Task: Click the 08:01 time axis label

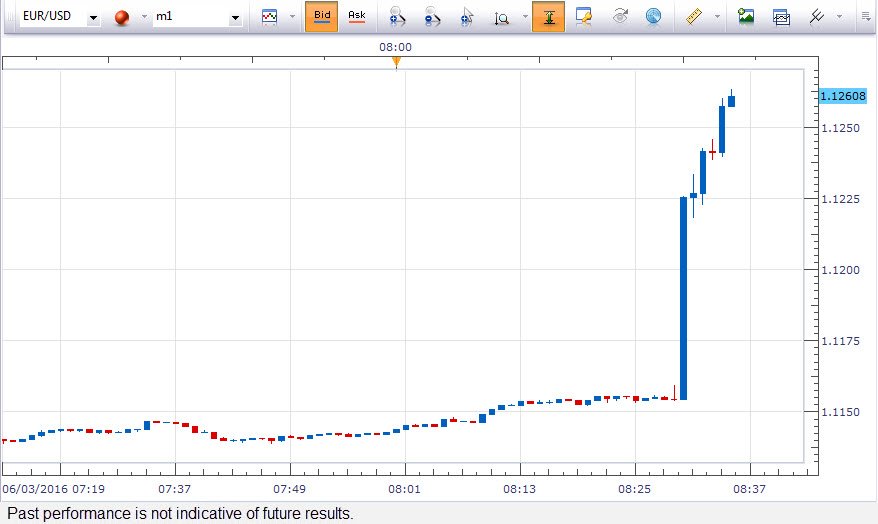Action: 404,489
